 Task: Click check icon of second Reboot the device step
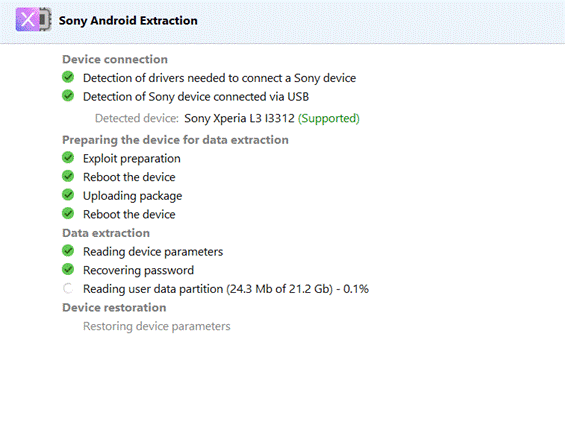pyautogui.click(x=68, y=214)
